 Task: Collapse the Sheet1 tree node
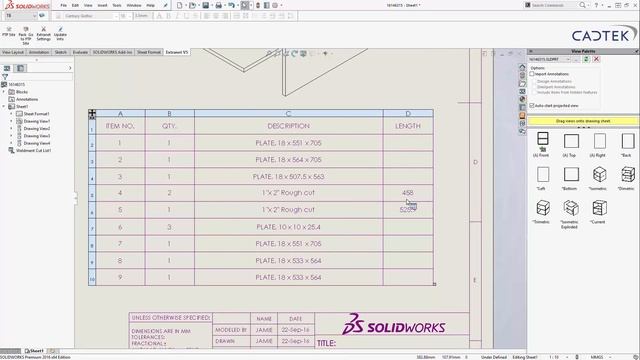(x=4, y=107)
